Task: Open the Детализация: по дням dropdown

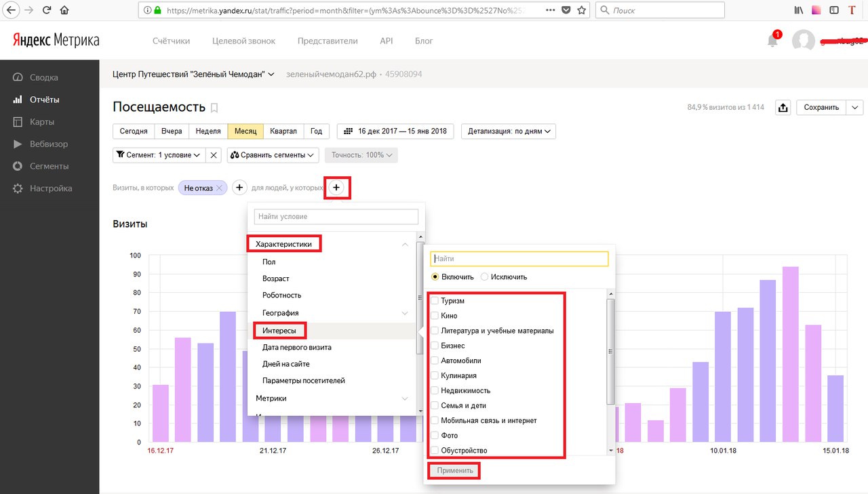Action: point(509,131)
